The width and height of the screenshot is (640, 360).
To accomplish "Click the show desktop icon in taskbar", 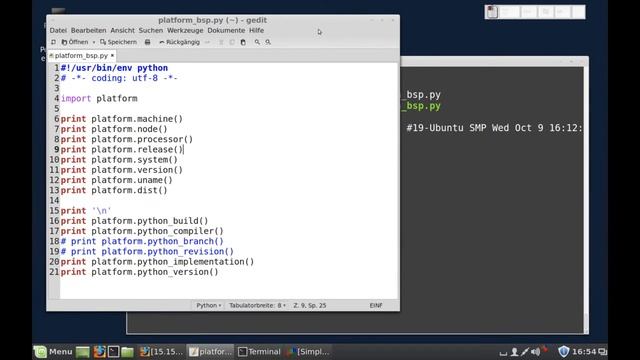I will pyautogui.click(x=83, y=351).
